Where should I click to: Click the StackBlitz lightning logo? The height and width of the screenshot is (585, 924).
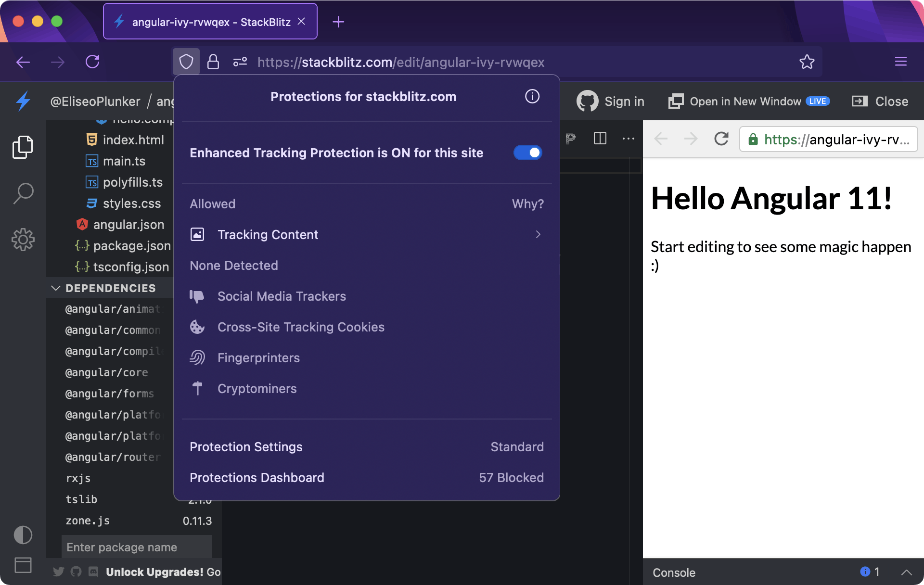coord(23,101)
